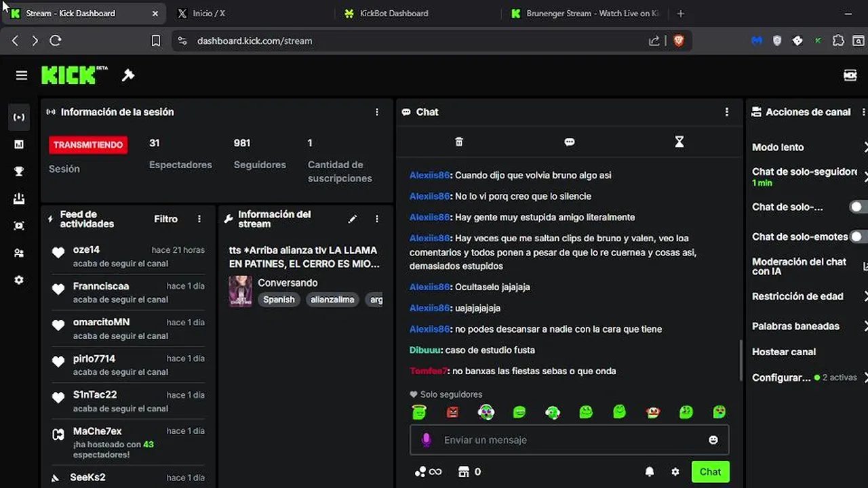
Task: Click the speech bubble icon in chat toolbar
Action: tap(570, 142)
